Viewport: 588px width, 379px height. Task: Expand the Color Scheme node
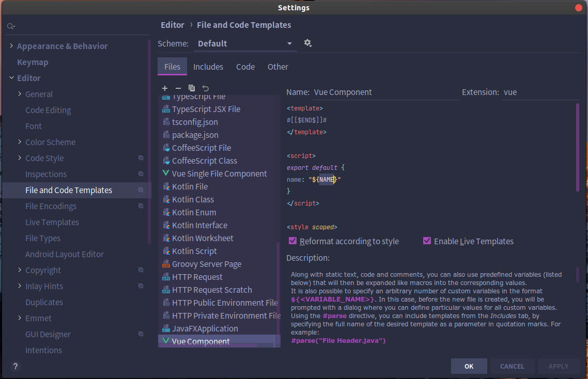coord(20,141)
